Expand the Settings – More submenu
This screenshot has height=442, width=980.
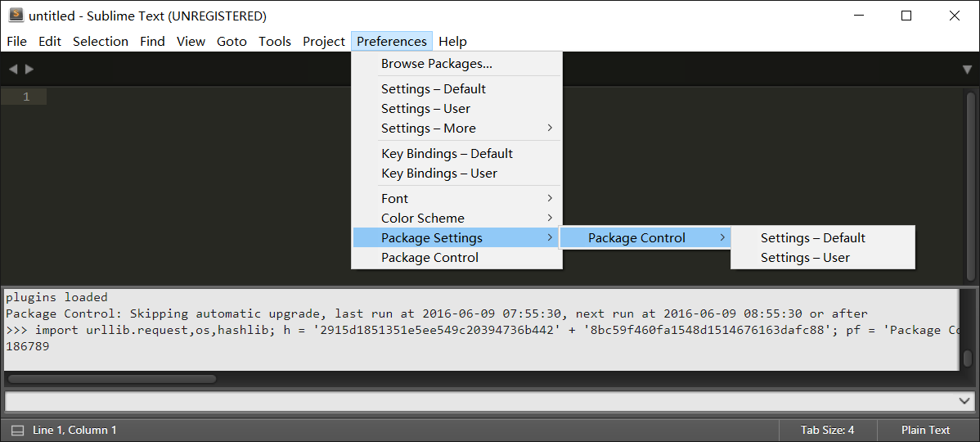pos(457,129)
